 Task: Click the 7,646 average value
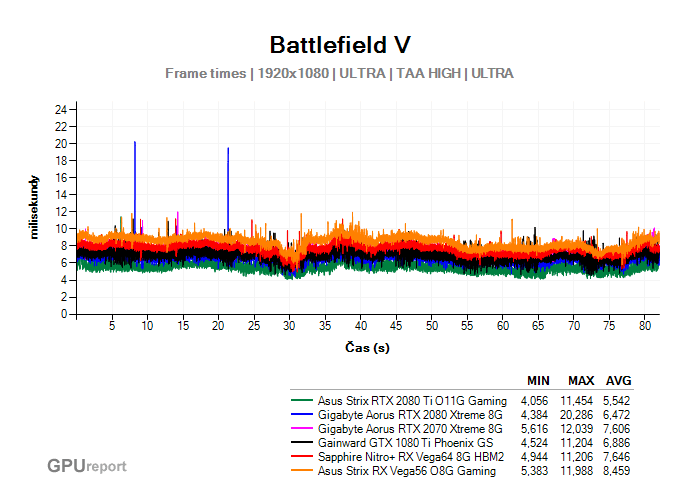pos(616,457)
